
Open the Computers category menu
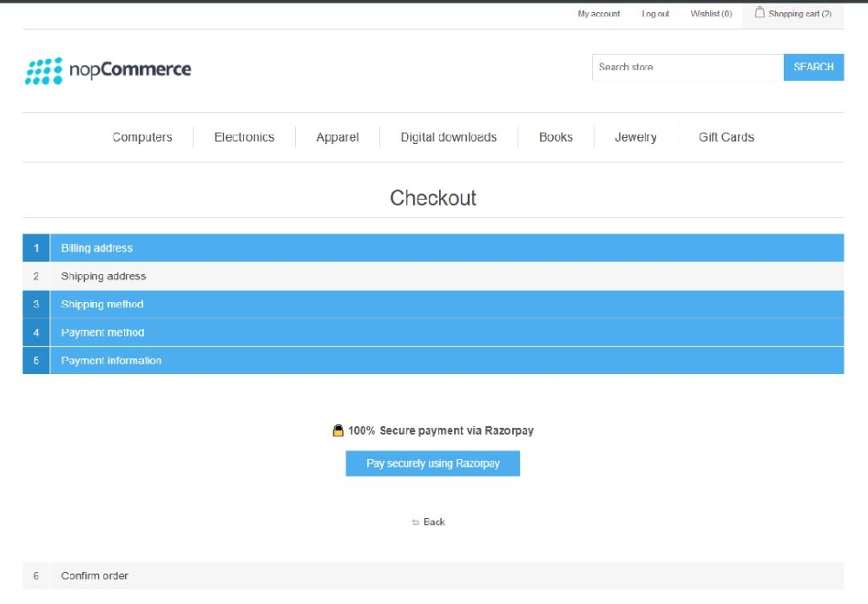142,137
